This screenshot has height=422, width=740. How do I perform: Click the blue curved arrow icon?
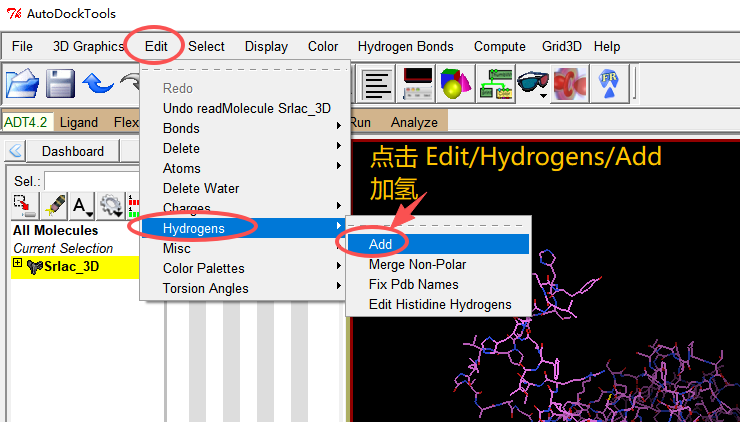98,83
